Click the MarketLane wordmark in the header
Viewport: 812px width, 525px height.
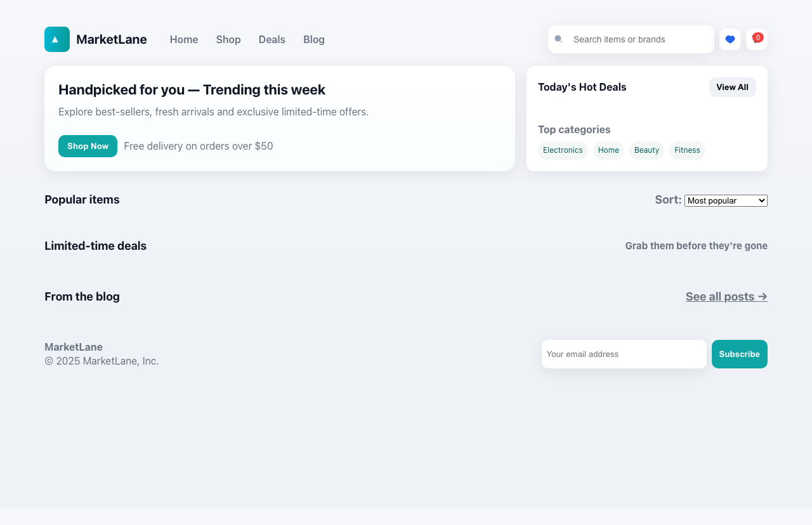point(111,39)
